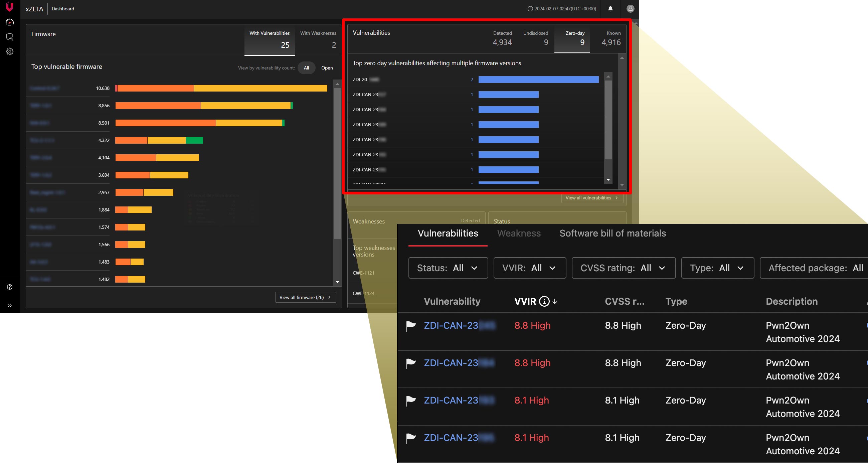Click the blue bar for ZDI-20 entry
Viewport: 868px width, 463px height.
(x=538, y=80)
